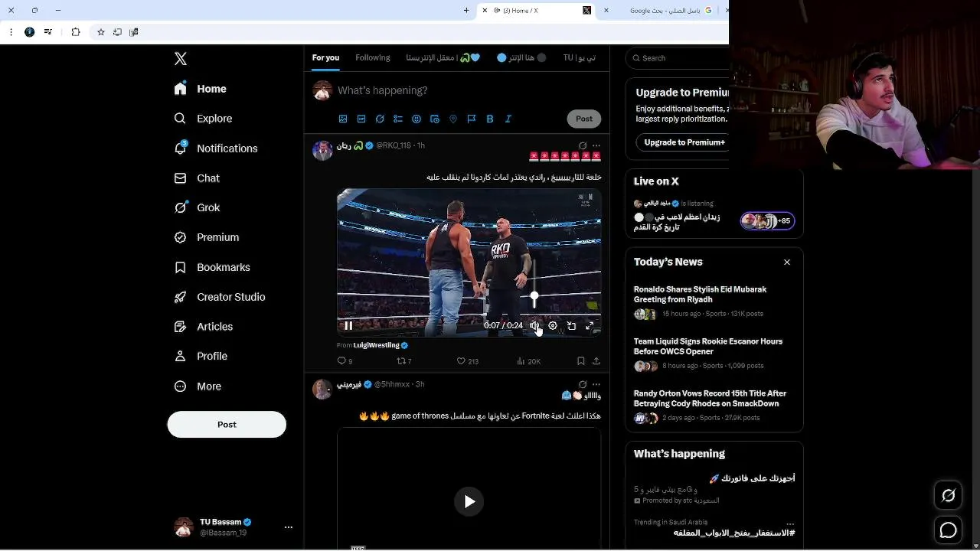Open video settings gear icon
Viewport: 980px width, 551px height.
tap(553, 326)
